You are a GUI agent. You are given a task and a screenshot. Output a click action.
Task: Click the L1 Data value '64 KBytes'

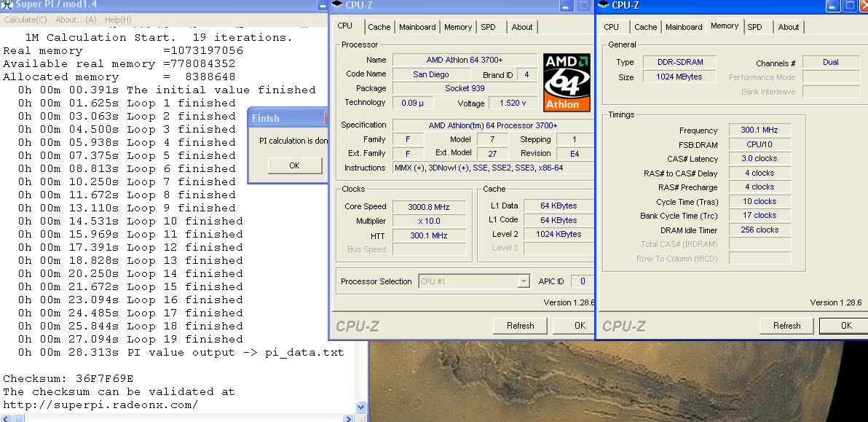click(x=559, y=206)
